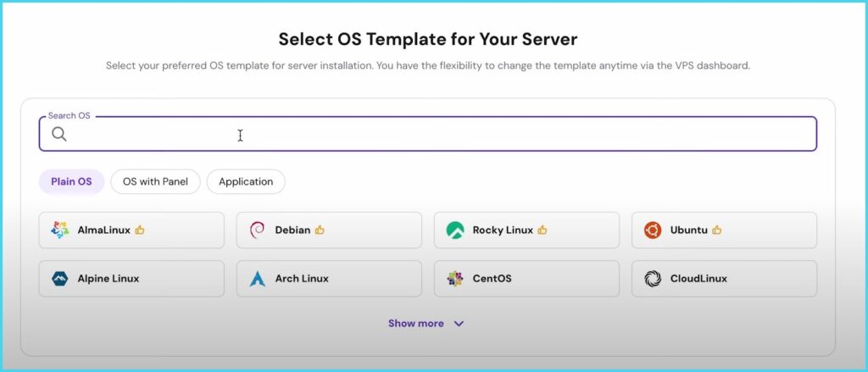Click the chevron beside Show more
The width and height of the screenshot is (868, 372).
(x=459, y=324)
